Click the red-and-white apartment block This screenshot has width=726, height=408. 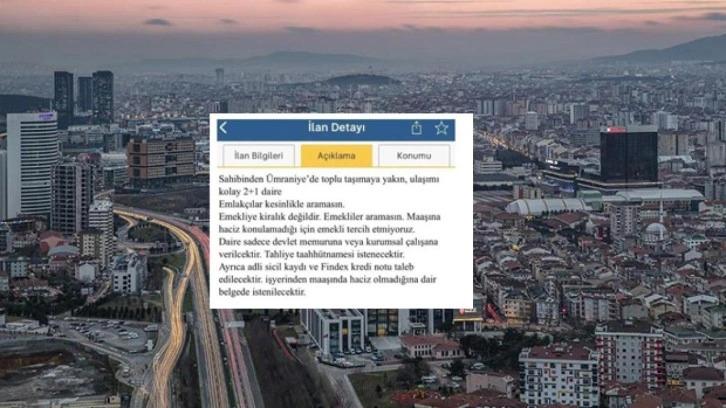pos(630,355)
